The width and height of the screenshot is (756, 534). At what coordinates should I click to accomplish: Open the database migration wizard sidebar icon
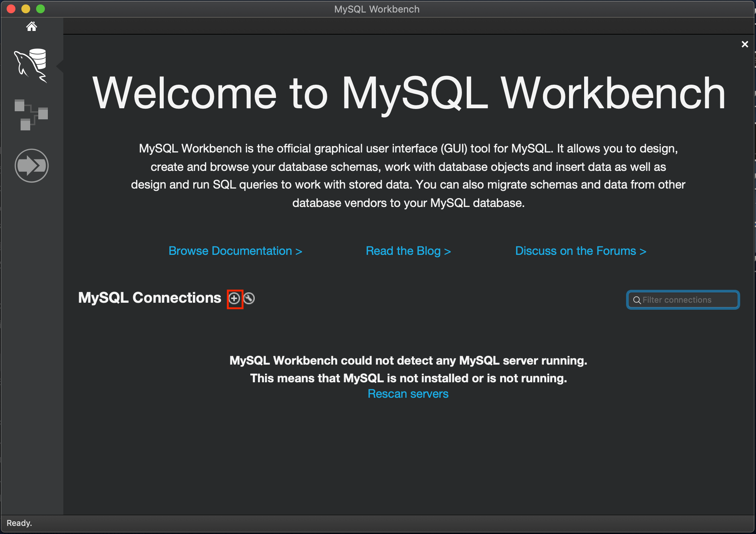32,165
